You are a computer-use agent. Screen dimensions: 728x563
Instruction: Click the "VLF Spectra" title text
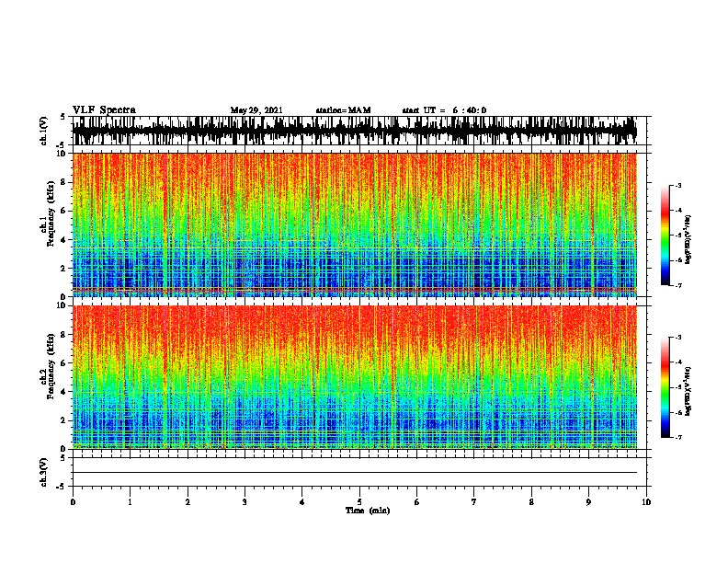coord(104,110)
